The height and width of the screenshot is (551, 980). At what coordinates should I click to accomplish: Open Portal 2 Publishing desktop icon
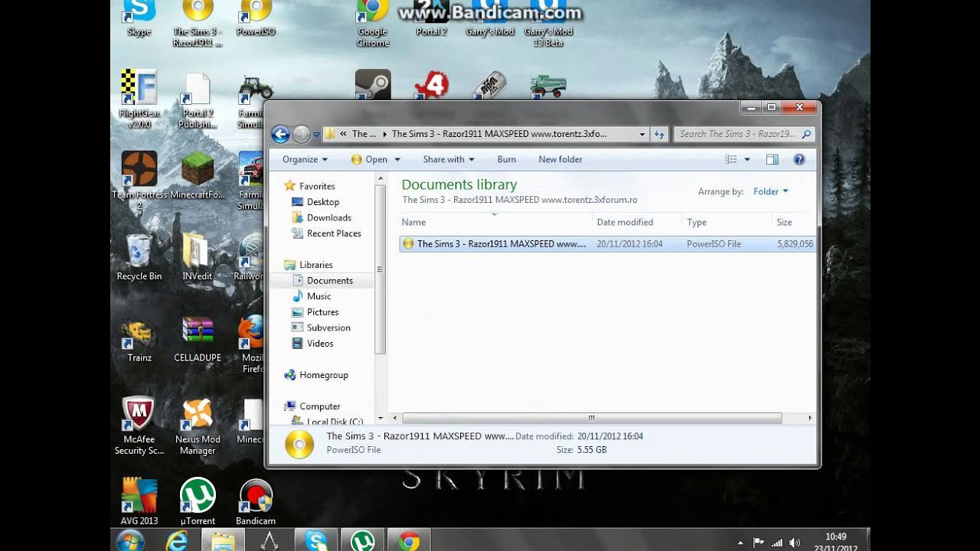click(x=198, y=100)
